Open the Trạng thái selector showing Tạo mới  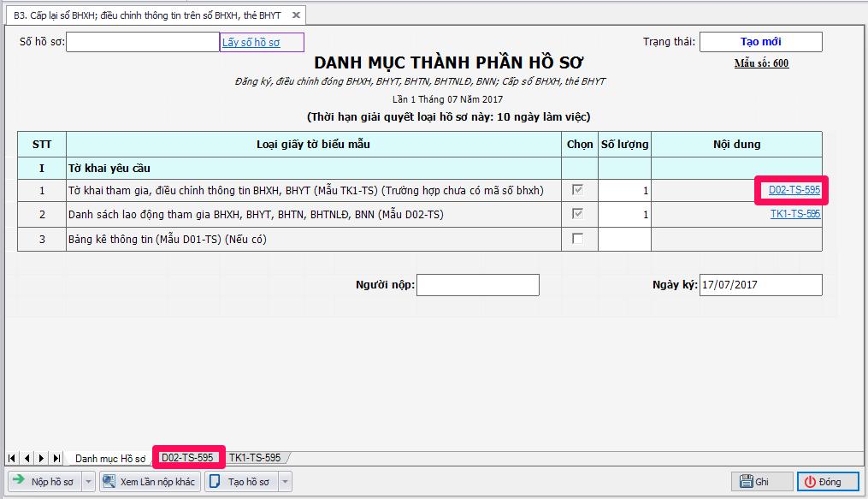tap(760, 41)
